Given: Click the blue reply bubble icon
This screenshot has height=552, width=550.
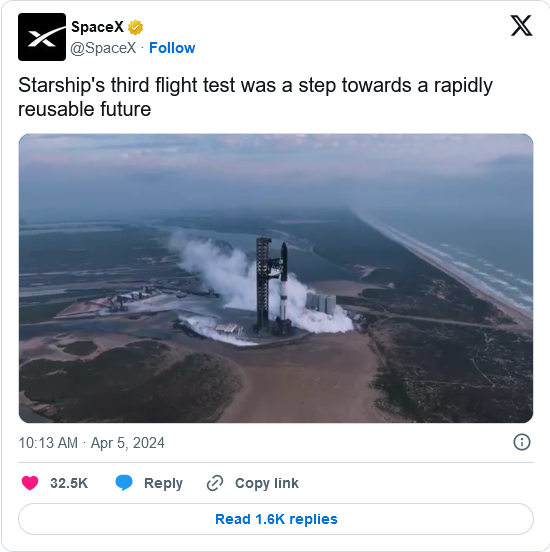Looking at the screenshot, I should (124, 483).
